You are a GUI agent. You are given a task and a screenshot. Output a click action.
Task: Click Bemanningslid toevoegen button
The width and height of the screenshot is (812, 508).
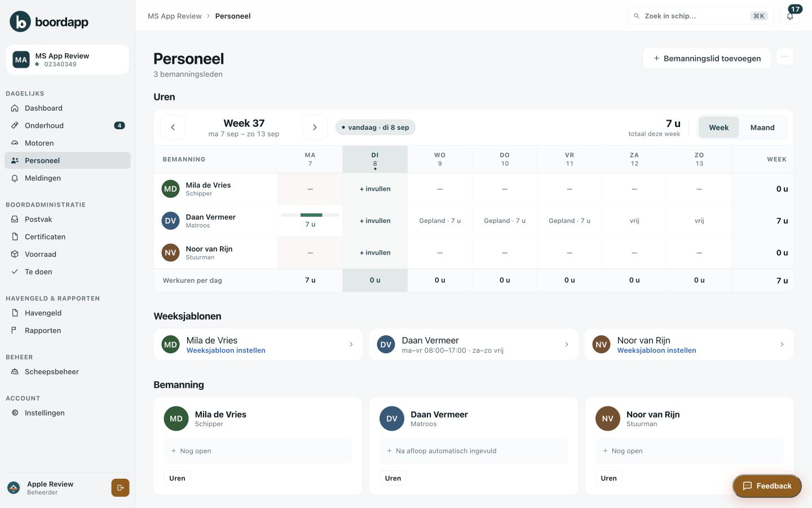point(707,58)
